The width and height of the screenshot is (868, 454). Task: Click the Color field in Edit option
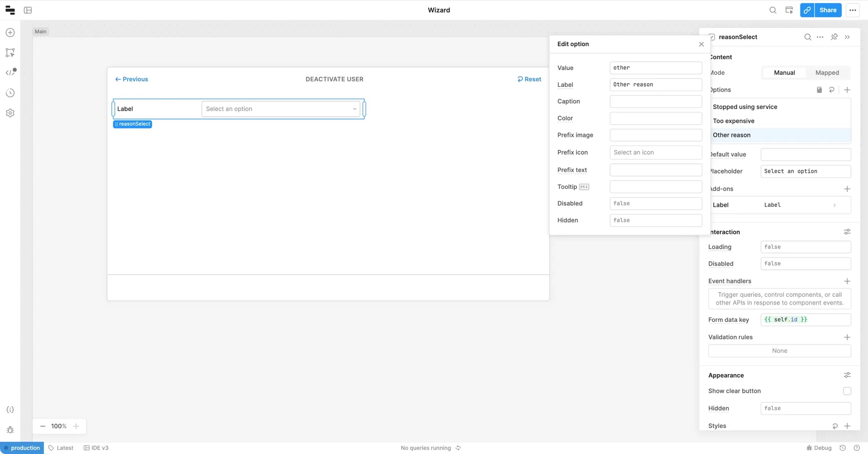click(656, 118)
